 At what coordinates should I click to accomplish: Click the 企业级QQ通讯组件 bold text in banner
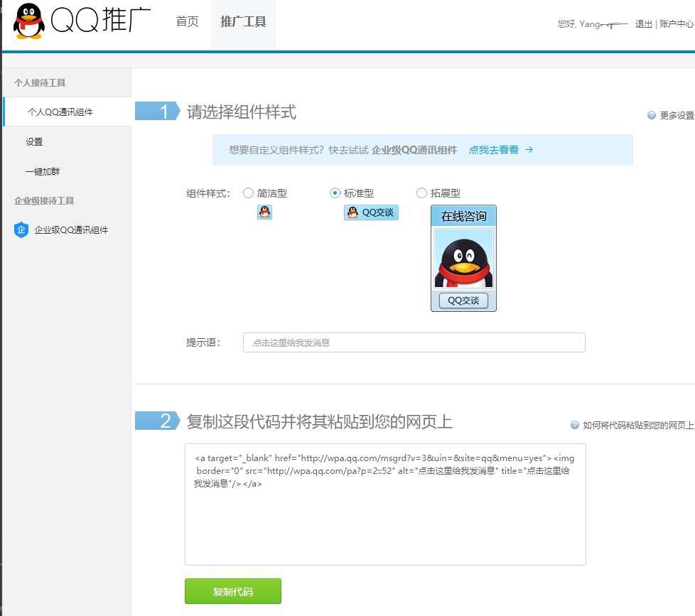tap(414, 150)
